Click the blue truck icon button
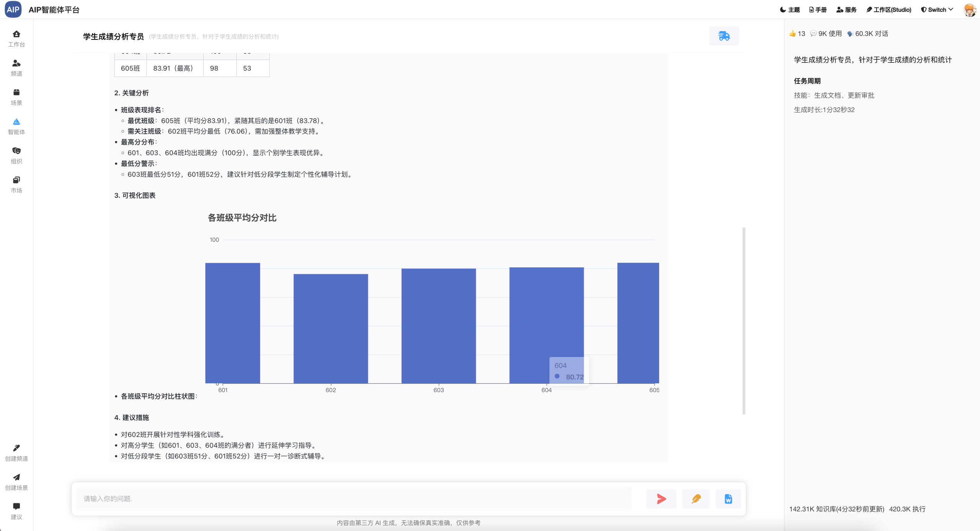Screen dimensions: 980x531 pyautogui.click(x=724, y=36)
